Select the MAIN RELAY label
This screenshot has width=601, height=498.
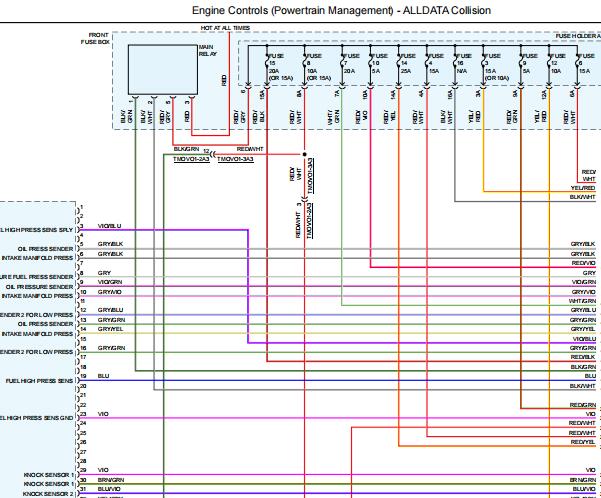click(x=208, y=51)
